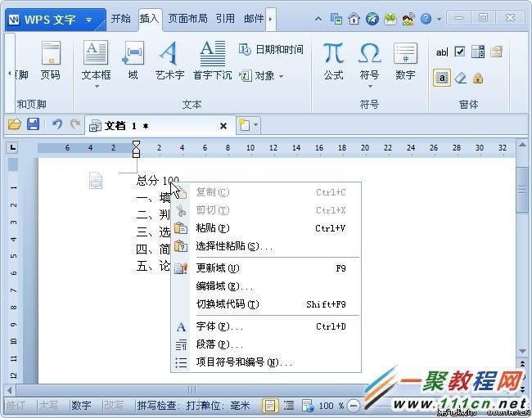Insert checkbox form field icon

pos(460,52)
